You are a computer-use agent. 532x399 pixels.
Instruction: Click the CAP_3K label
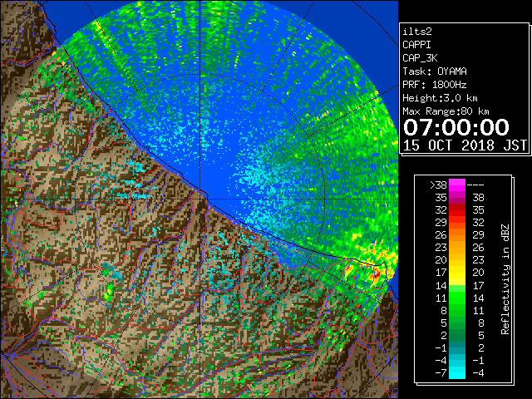420,58
